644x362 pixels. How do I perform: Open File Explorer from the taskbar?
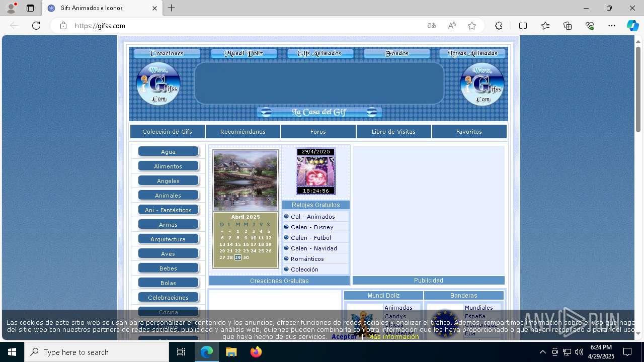pos(231,352)
